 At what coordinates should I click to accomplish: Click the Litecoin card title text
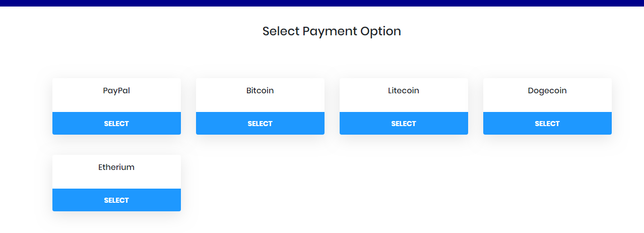coord(404,91)
